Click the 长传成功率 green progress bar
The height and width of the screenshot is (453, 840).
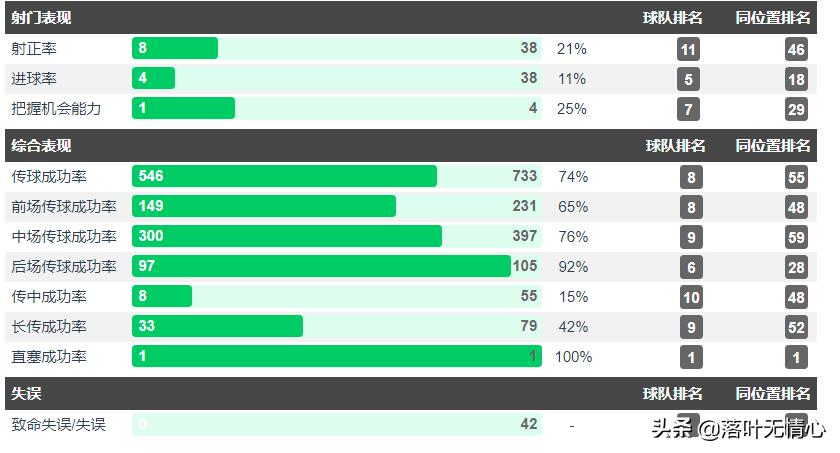pos(217,327)
